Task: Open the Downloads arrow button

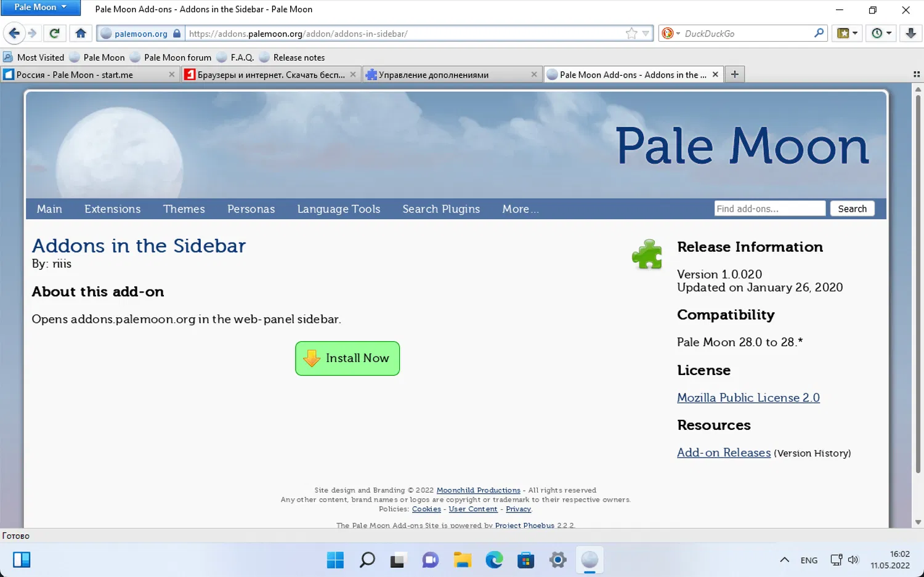Action: click(x=910, y=33)
